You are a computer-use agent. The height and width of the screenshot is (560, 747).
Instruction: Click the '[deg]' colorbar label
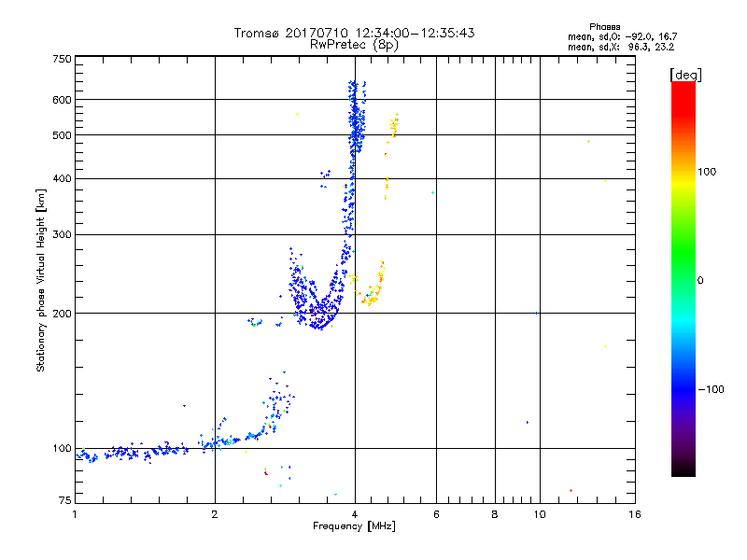685,75
